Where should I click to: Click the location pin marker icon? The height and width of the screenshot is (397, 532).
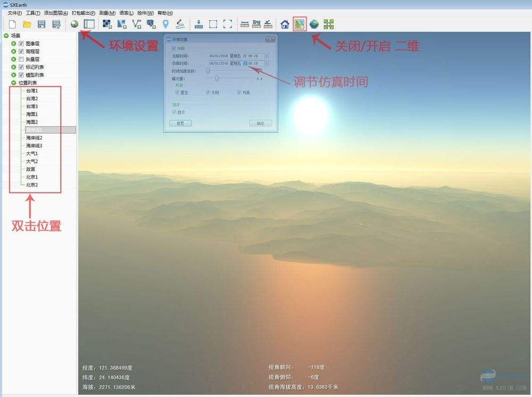point(165,24)
